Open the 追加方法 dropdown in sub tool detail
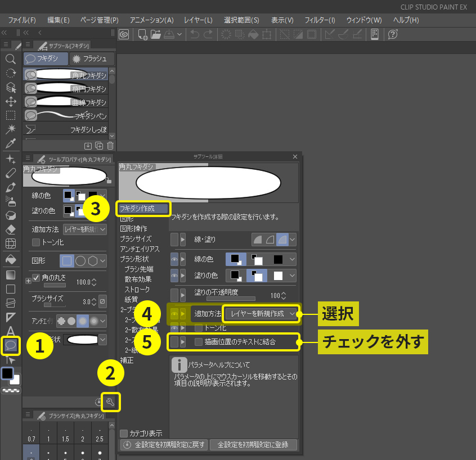476x460 pixels. (261, 314)
